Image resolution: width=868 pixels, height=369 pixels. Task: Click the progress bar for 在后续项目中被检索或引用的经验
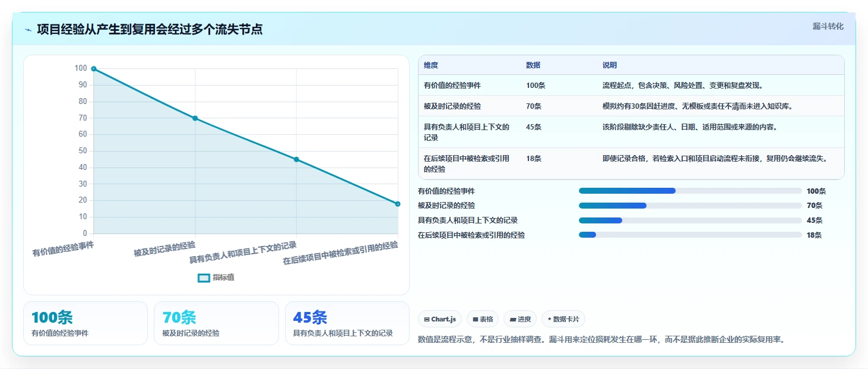pyautogui.click(x=690, y=235)
